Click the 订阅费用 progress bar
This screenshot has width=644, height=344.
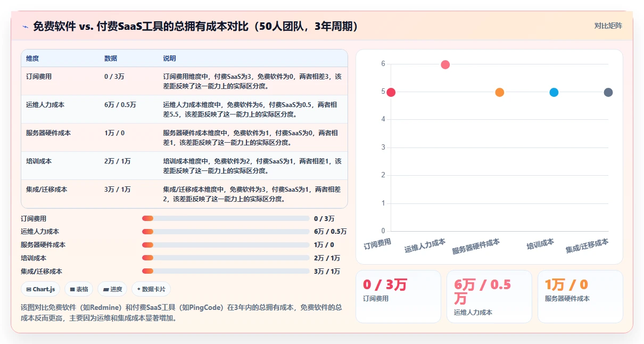click(226, 218)
